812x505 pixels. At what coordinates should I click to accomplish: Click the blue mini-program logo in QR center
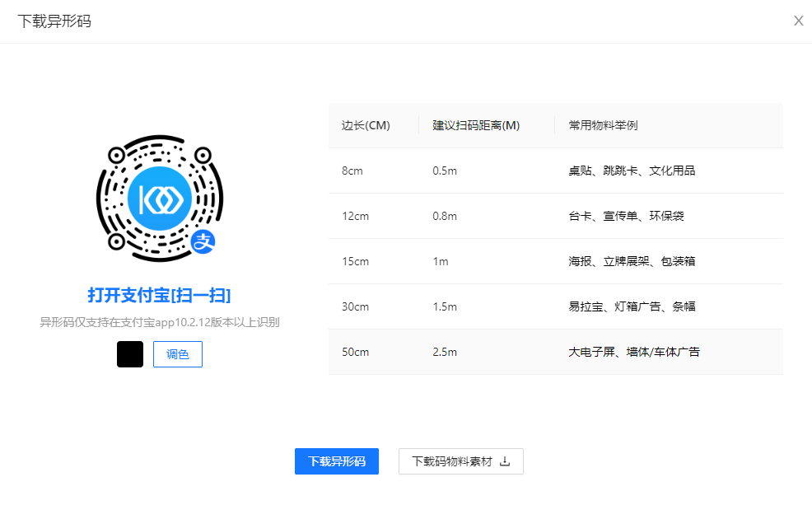tap(160, 199)
